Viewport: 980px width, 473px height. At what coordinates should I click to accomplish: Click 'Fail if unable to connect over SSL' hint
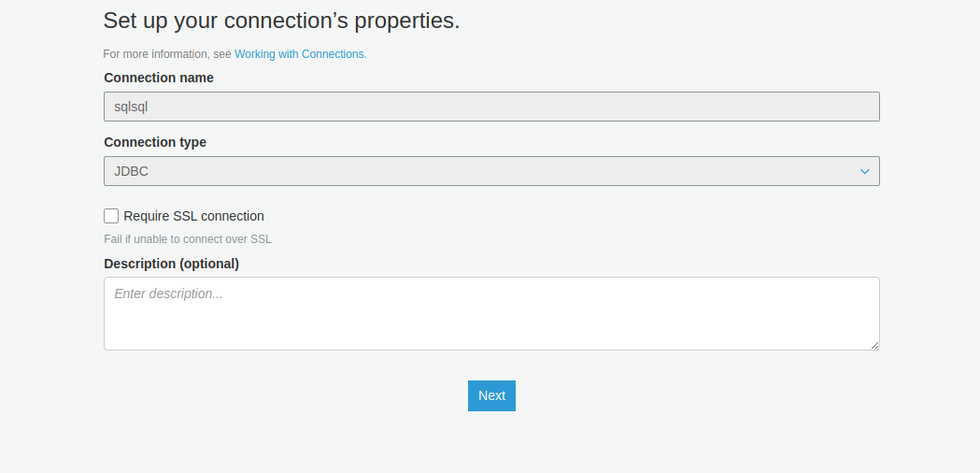click(x=188, y=239)
